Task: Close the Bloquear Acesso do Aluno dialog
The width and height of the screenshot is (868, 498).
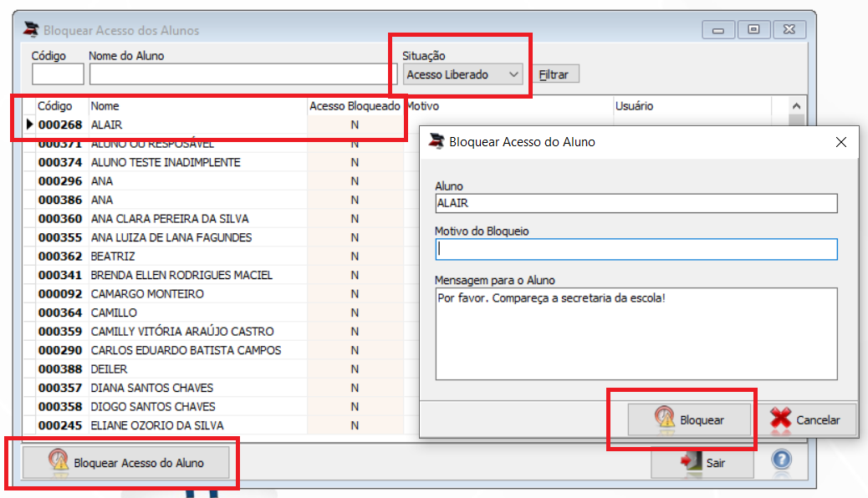Action: click(x=841, y=142)
